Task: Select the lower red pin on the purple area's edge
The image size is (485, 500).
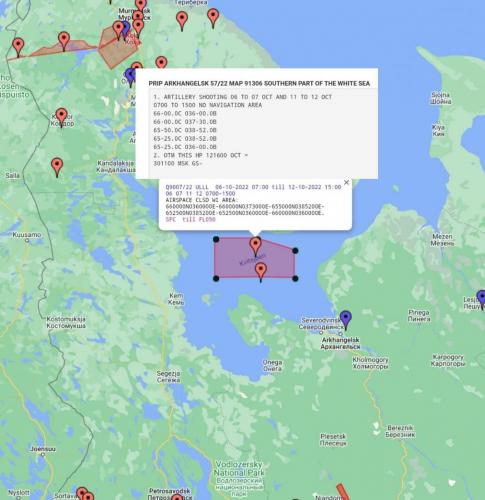Action: (261, 272)
